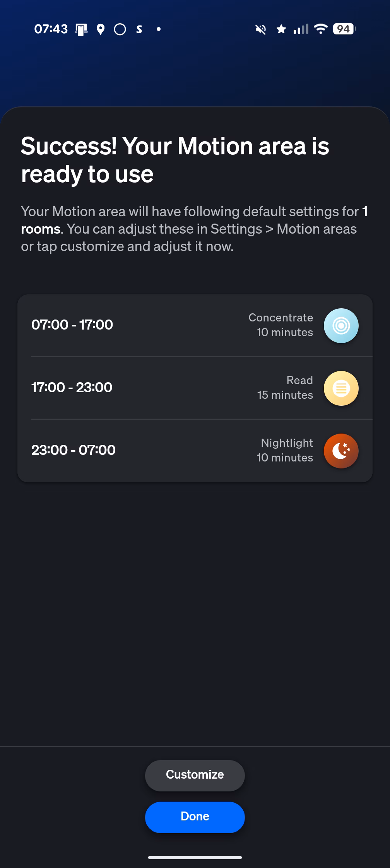
Task: Tap the Wi-Fi status icon
Action: click(x=321, y=29)
